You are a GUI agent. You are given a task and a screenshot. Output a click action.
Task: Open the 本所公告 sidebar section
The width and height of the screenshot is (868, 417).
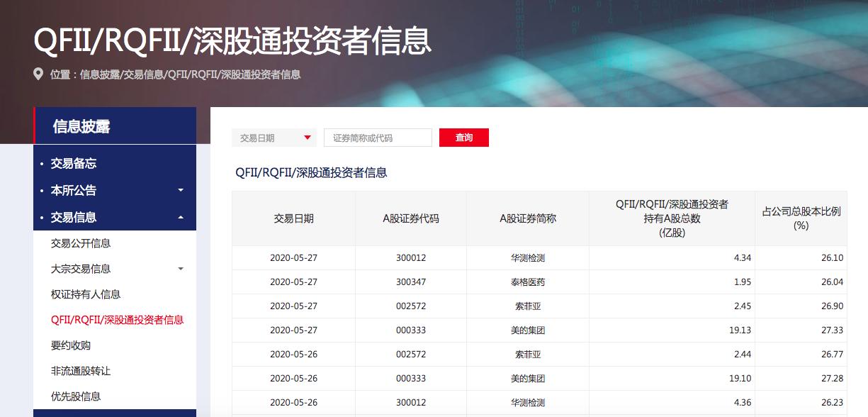click(74, 190)
